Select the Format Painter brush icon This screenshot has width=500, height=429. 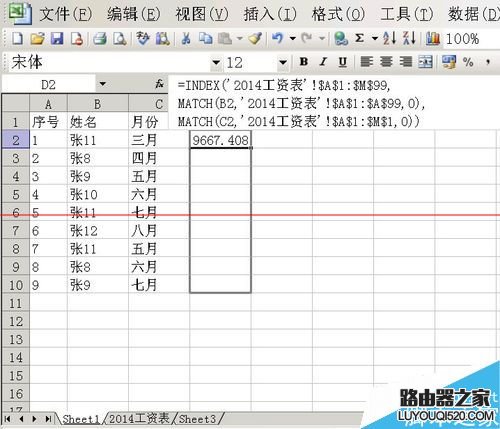click(x=255, y=39)
